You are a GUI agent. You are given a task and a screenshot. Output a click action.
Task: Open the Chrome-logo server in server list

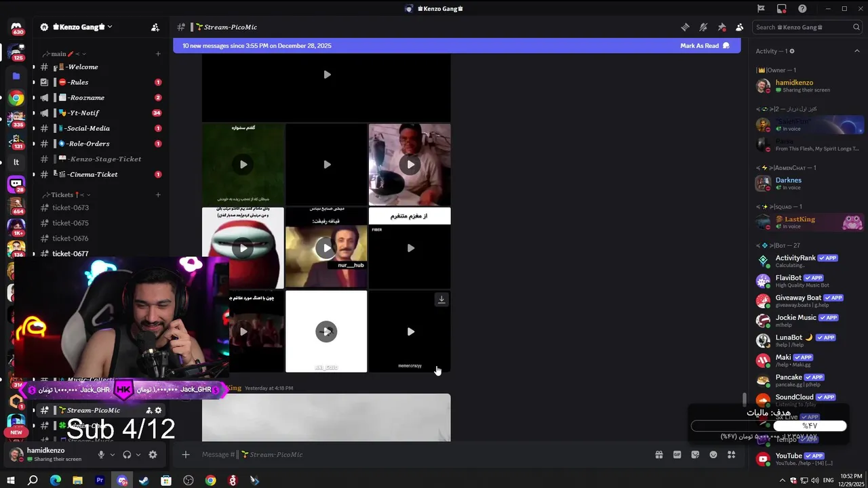coord(16,98)
